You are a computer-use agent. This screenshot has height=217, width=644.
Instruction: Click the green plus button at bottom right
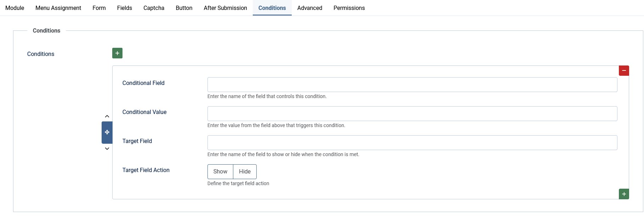(624, 194)
